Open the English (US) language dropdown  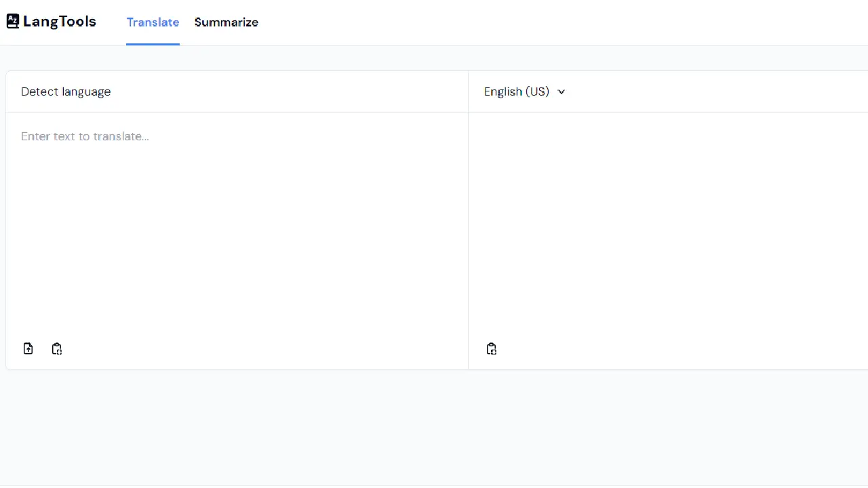click(524, 91)
